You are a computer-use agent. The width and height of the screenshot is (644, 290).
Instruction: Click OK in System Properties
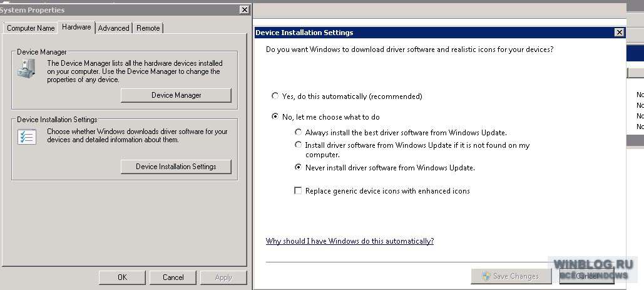coord(122,277)
